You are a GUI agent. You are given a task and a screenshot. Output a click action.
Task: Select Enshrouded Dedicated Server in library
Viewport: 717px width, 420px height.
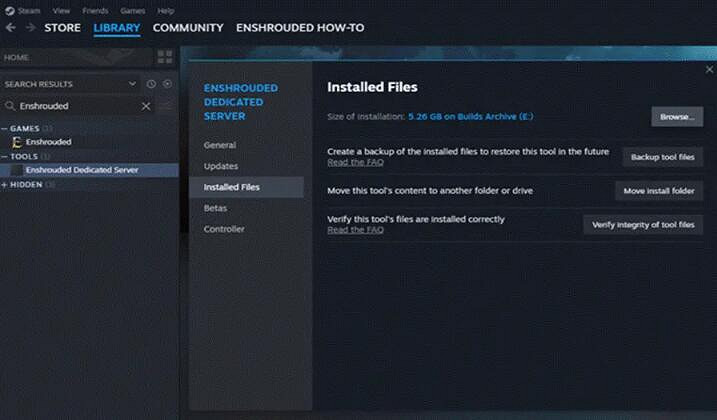coord(82,170)
